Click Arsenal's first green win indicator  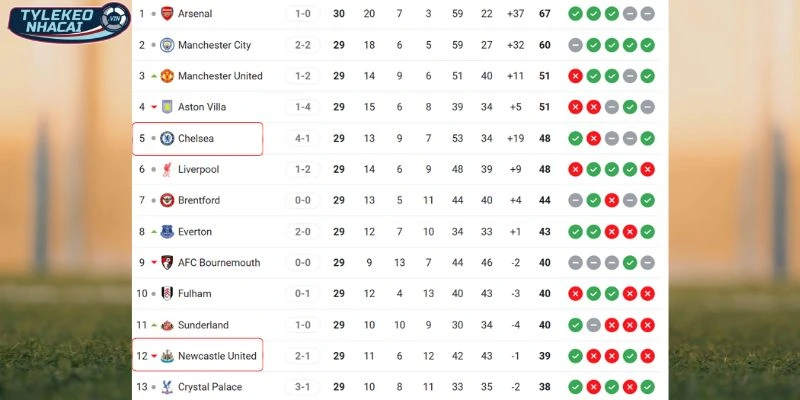575,14
